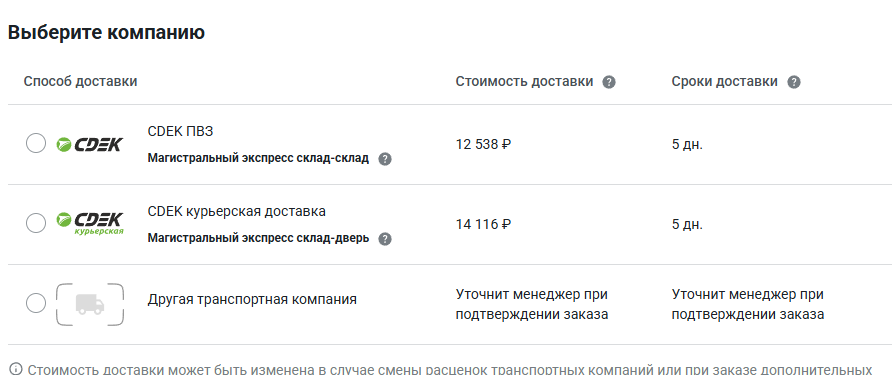Open help icon next to Сроки доставки
This screenshot has width=892, height=375.
tap(794, 82)
